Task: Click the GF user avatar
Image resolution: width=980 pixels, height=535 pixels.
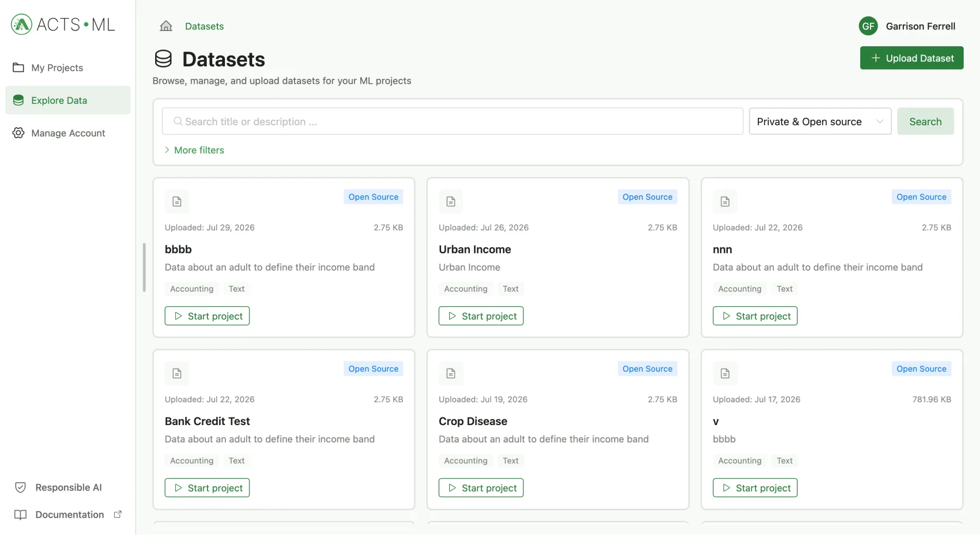Action: 868,26
